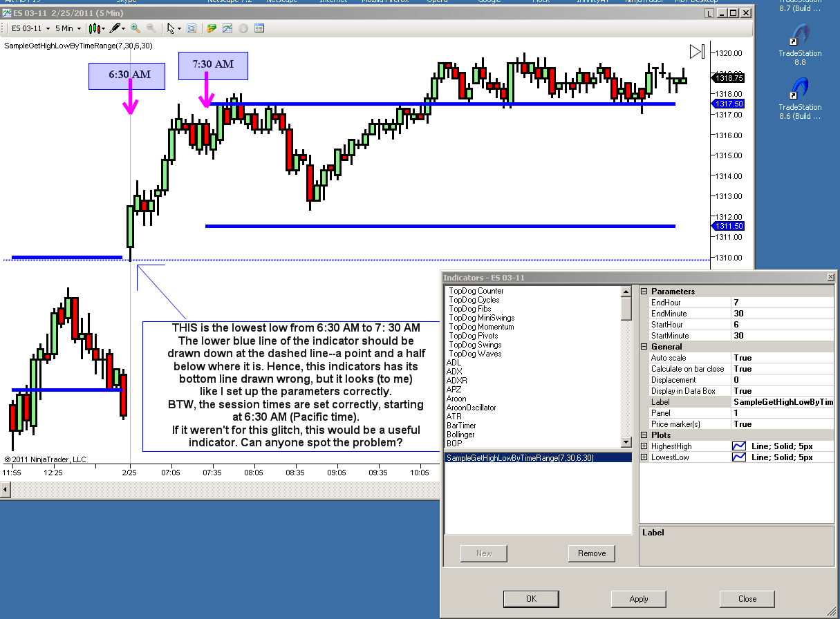840x619 pixels.
Task: Collapse the Parameters section
Action: (644, 292)
